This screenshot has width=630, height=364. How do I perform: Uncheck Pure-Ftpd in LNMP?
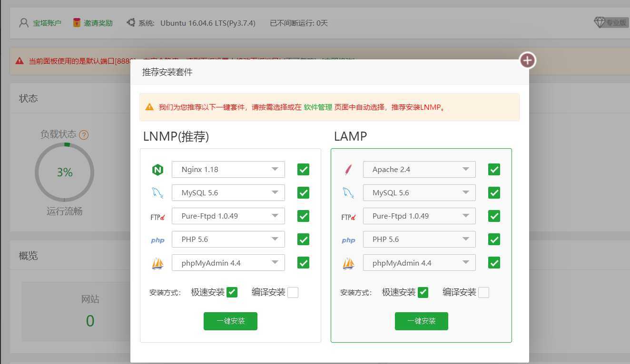(303, 216)
